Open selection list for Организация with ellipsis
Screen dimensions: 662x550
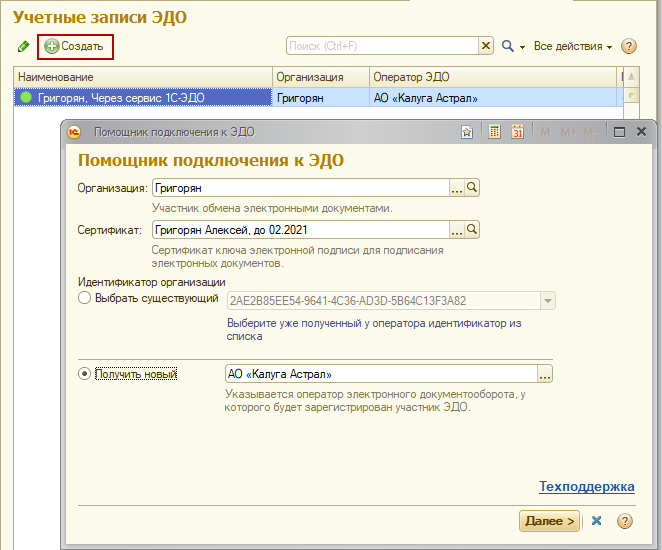click(457, 188)
